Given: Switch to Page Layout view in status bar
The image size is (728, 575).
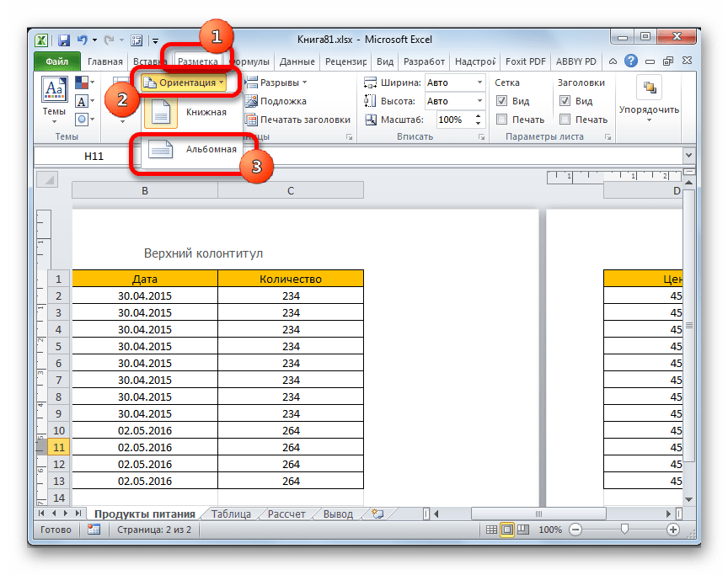Looking at the screenshot, I should tap(506, 530).
